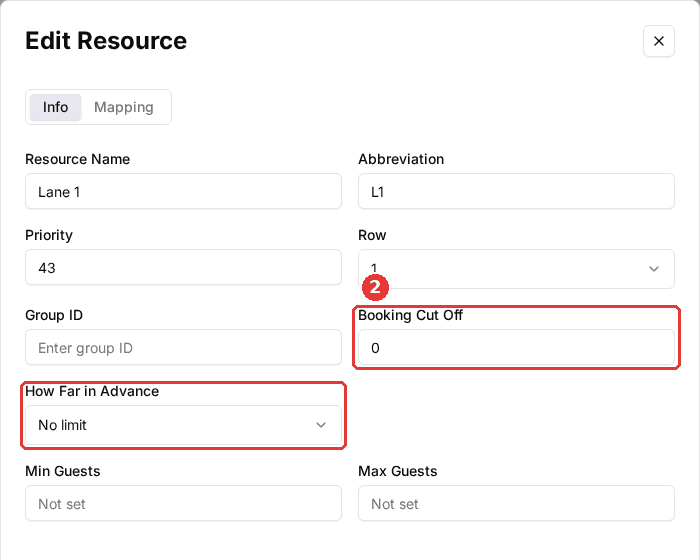Viewport: 700px width, 560px height.
Task: Switch to the Info tab
Action: click(x=55, y=107)
